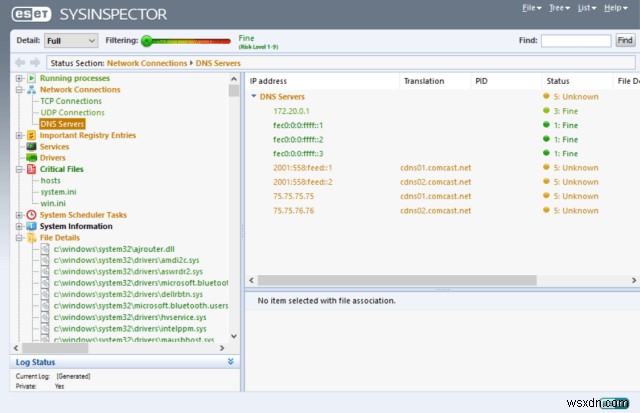Open the File menu
640x413 pixels.
pos(530,8)
